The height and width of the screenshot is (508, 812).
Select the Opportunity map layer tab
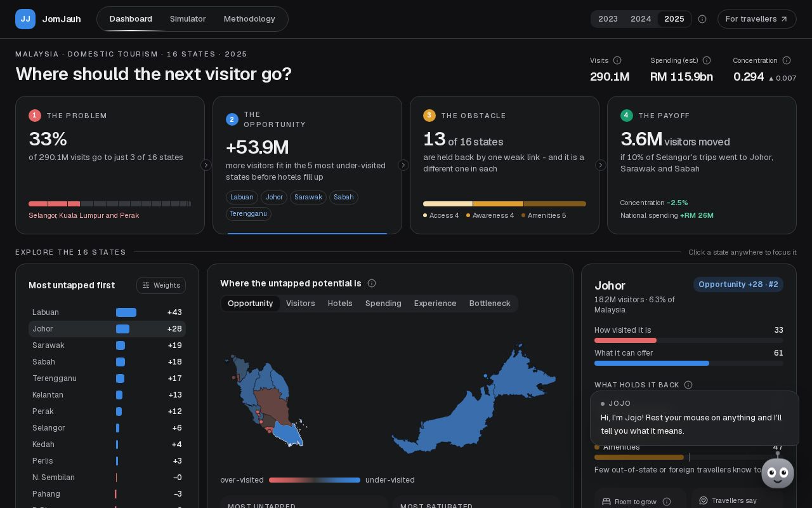(251, 304)
